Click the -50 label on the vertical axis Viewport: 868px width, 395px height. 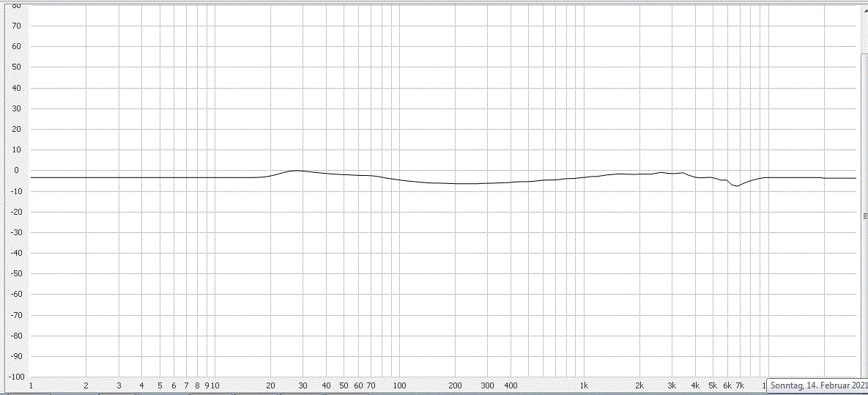[x=13, y=275]
